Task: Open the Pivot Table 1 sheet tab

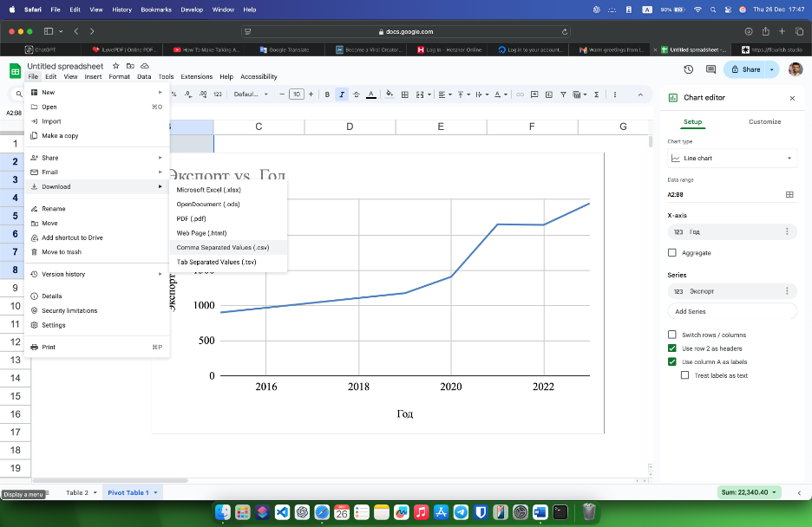Action: pos(128,493)
